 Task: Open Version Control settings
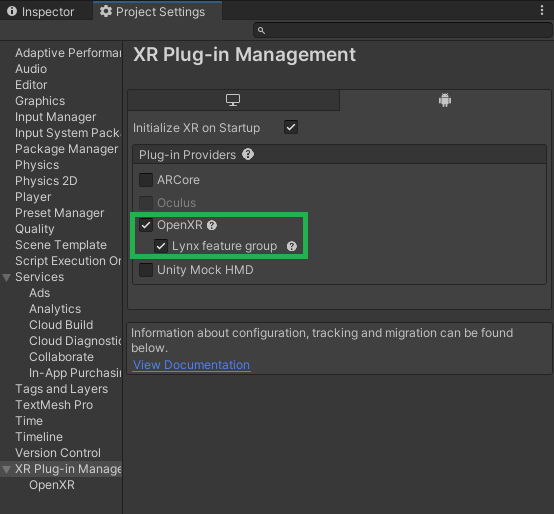[x=58, y=453]
